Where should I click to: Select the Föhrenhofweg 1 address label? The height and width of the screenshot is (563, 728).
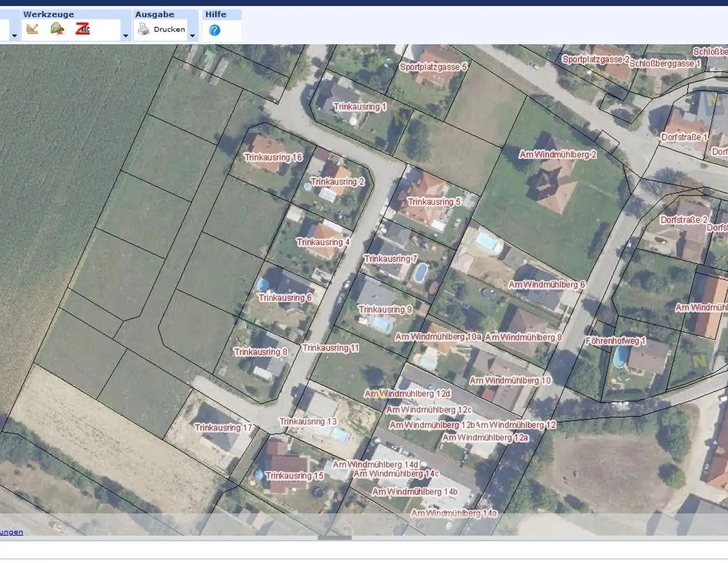coord(615,341)
